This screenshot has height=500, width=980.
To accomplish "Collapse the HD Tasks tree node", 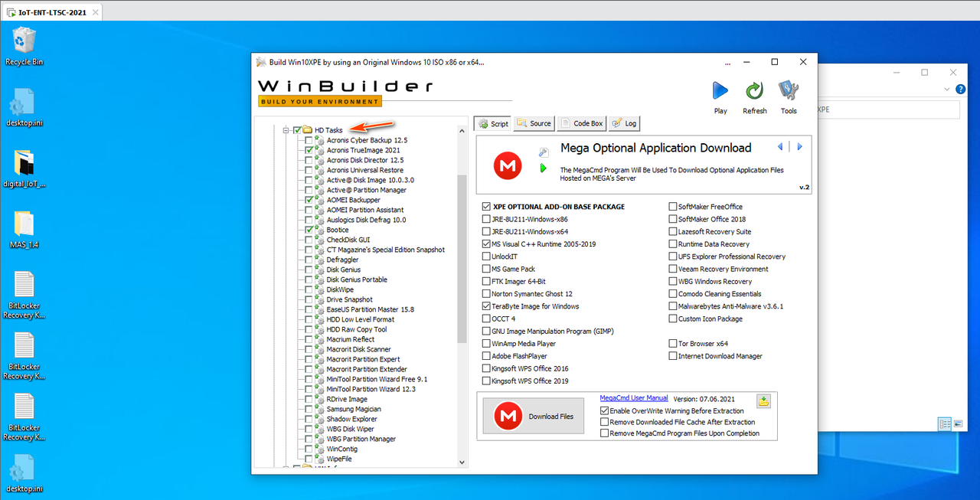I will (x=286, y=130).
